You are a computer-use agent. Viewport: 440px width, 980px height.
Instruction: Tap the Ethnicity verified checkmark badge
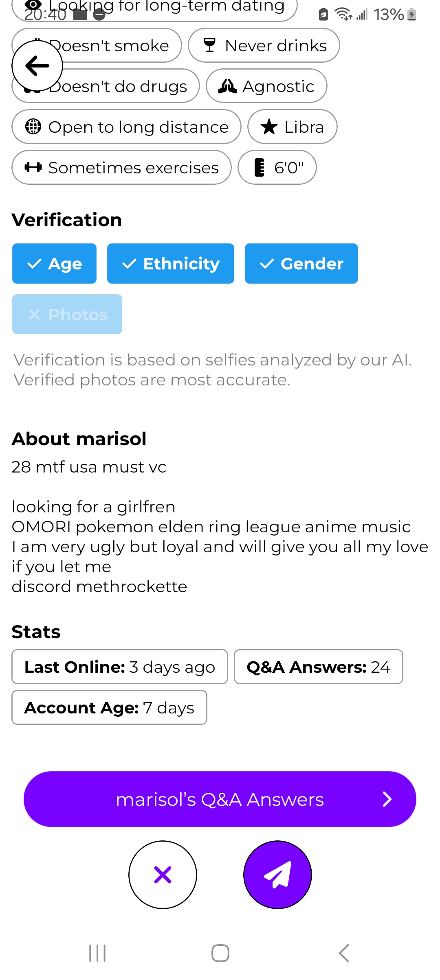coord(170,264)
